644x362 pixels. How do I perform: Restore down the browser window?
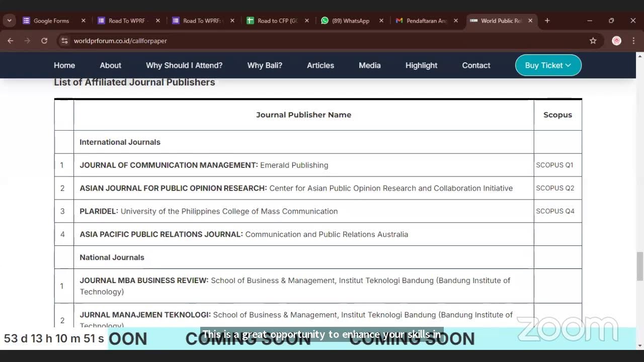pos(611,21)
